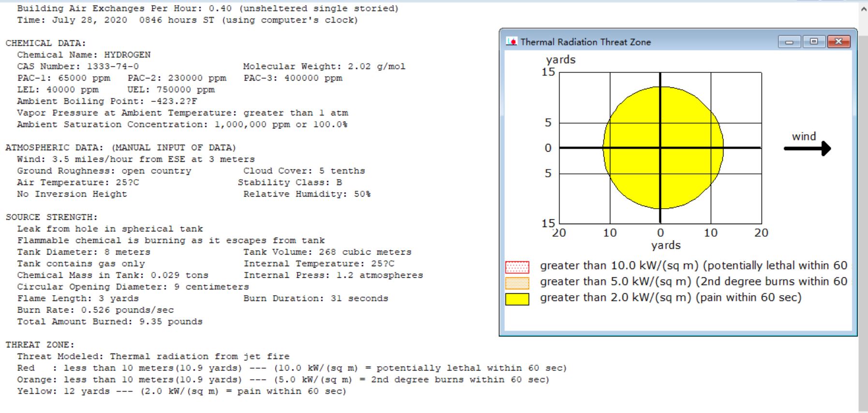Click 'Building Air Exchanges Per Hour' line
This screenshot has height=413, width=868.
[x=208, y=8]
